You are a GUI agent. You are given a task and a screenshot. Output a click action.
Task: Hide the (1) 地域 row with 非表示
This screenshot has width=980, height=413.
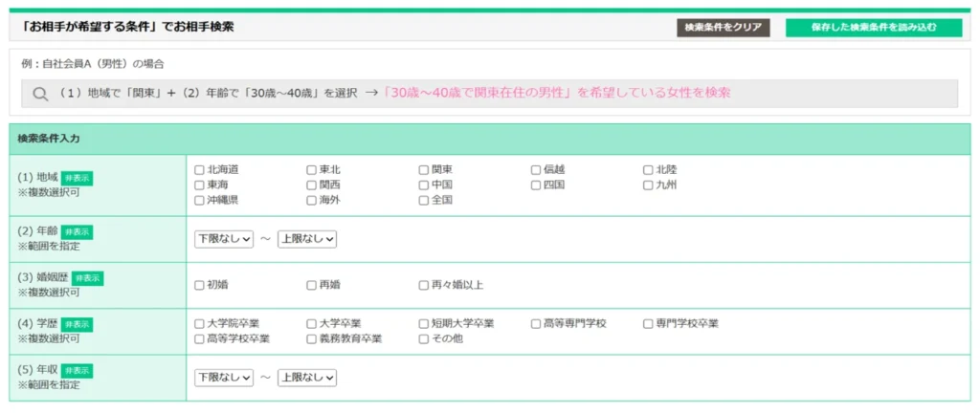(x=77, y=178)
